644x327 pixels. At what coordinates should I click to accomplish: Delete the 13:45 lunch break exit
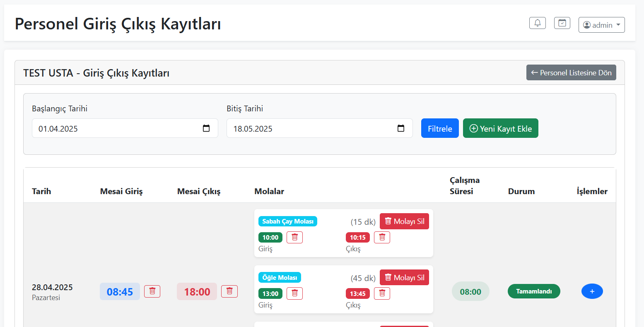click(382, 293)
